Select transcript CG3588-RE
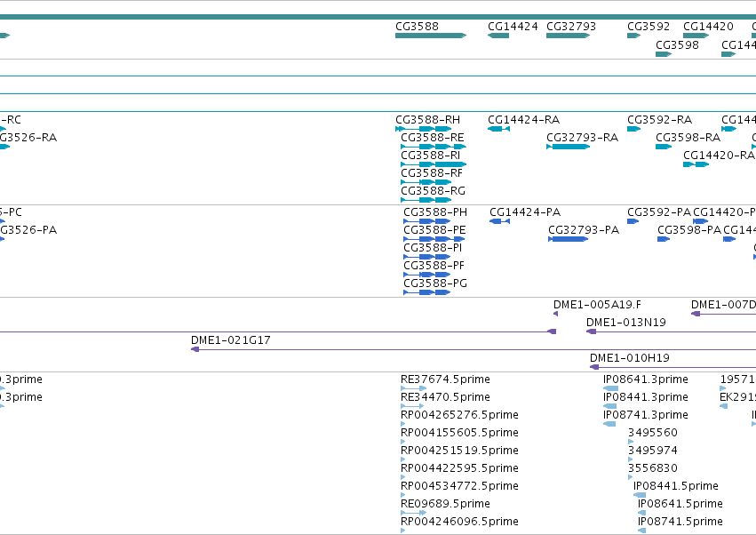The height and width of the screenshot is (535, 756). click(434, 147)
